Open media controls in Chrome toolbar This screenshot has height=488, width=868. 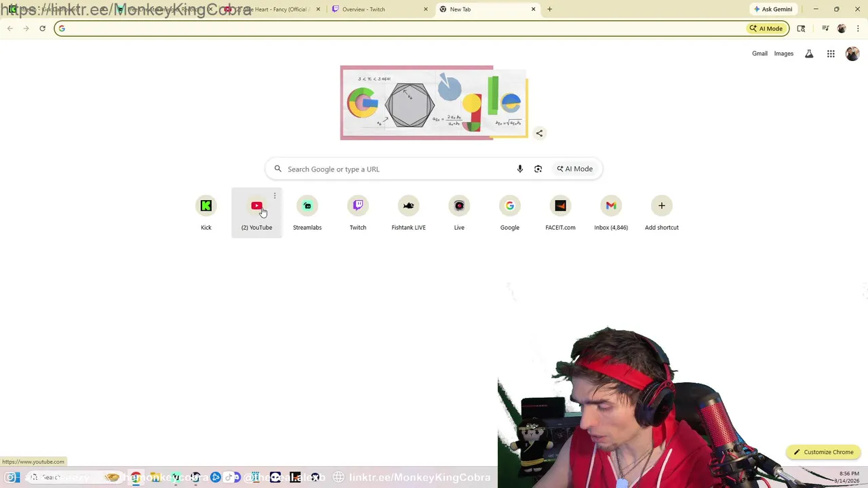[x=825, y=28]
